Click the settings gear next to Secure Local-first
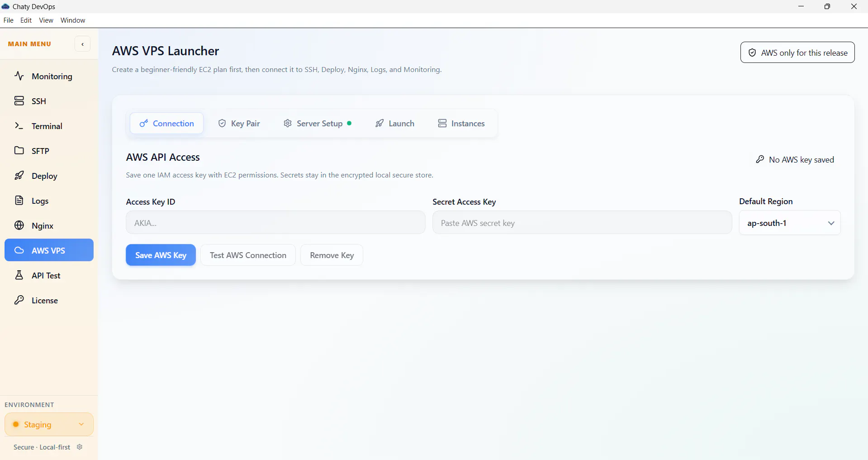The width and height of the screenshot is (868, 460). [x=80, y=447]
